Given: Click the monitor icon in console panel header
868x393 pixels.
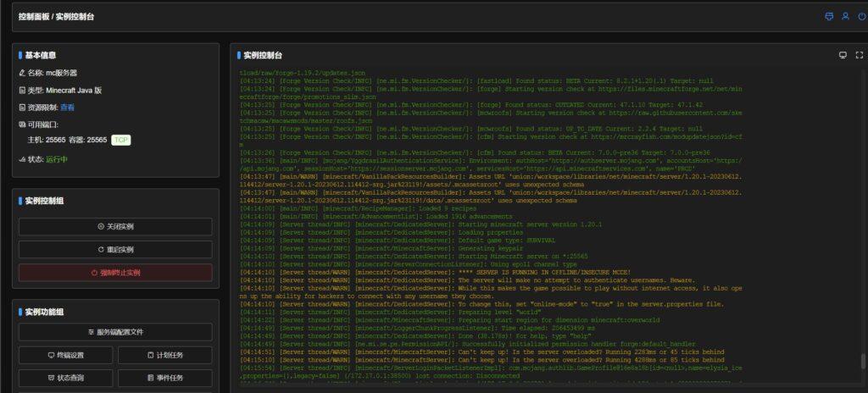Looking at the screenshot, I should coord(843,55).
